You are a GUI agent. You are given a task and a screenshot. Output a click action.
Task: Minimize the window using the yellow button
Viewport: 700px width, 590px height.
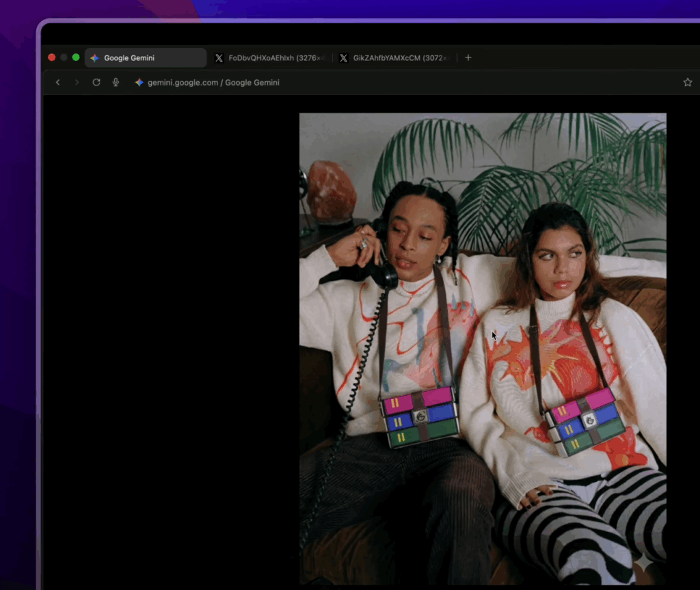tap(64, 57)
